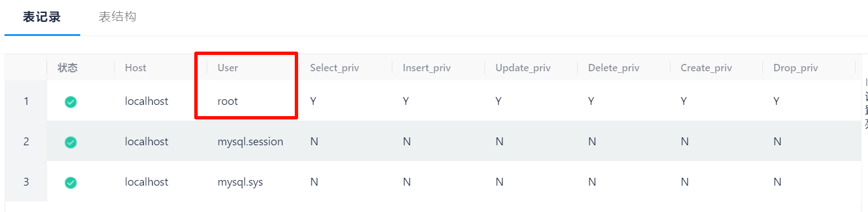The width and height of the screenshot is (868, 212).
Task: Click the Drop_priv column header
Action: 796,68
